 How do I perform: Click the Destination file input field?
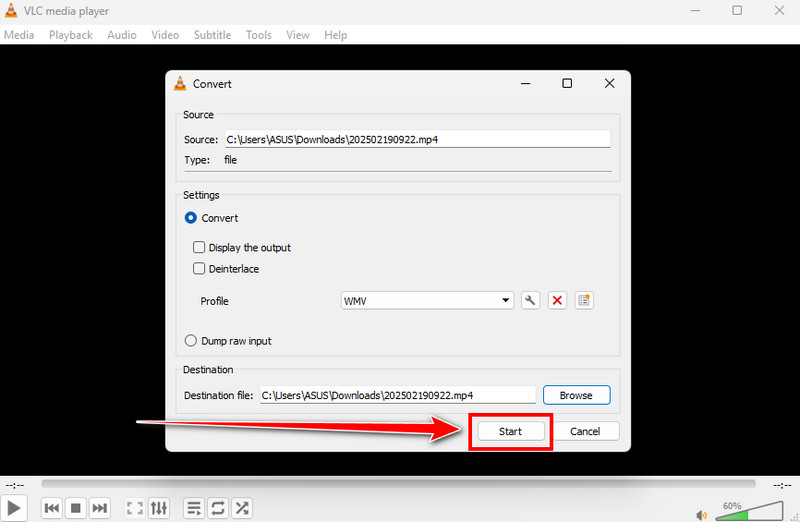pyautogui.click(x=398, y=395)
